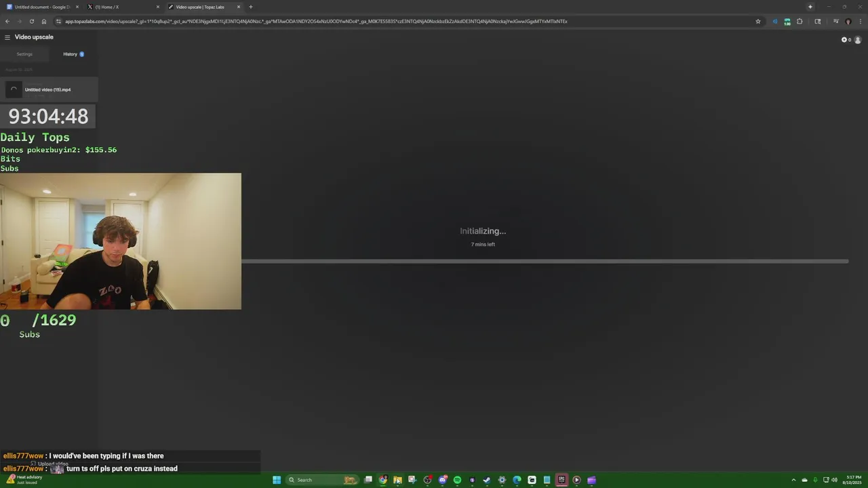Open media controls in toolbar
Viewport: 868px width, 488px height.
pos(836,21)
